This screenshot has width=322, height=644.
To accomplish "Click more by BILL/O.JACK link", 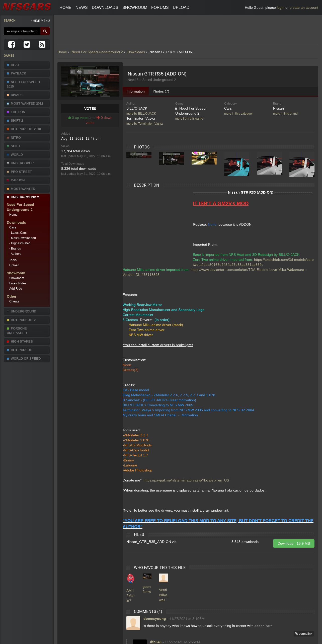I will click(x=141, y=114).
